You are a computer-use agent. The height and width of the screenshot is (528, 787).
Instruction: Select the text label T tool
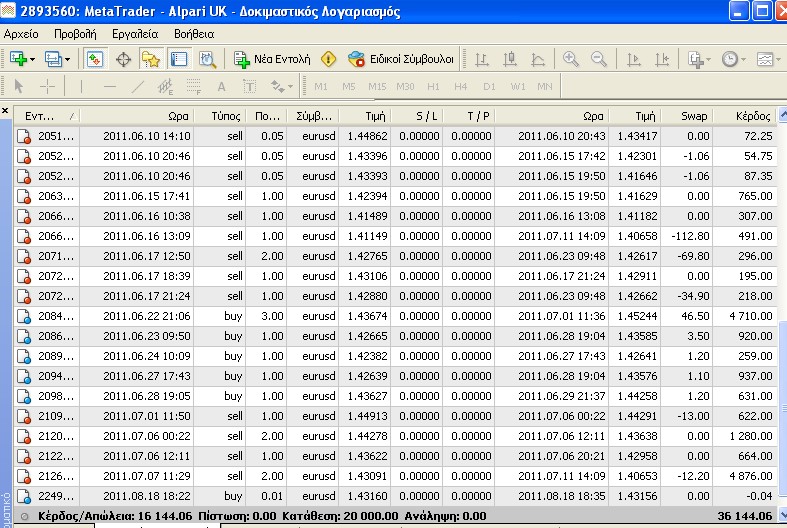point(249,86)
